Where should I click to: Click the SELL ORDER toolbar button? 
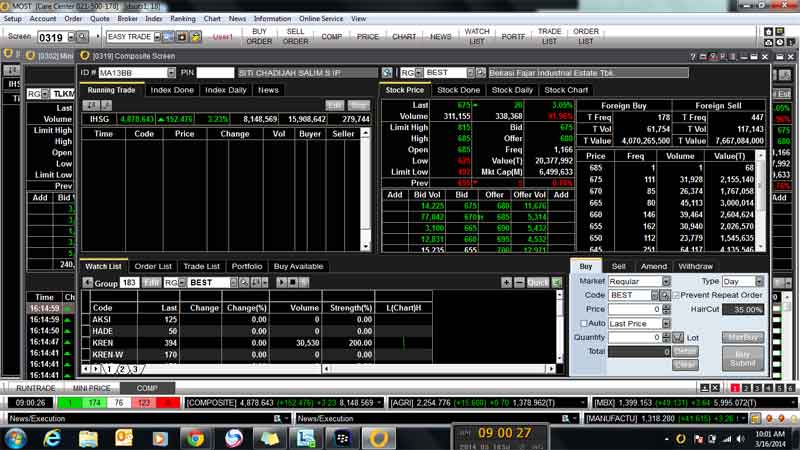295,37
